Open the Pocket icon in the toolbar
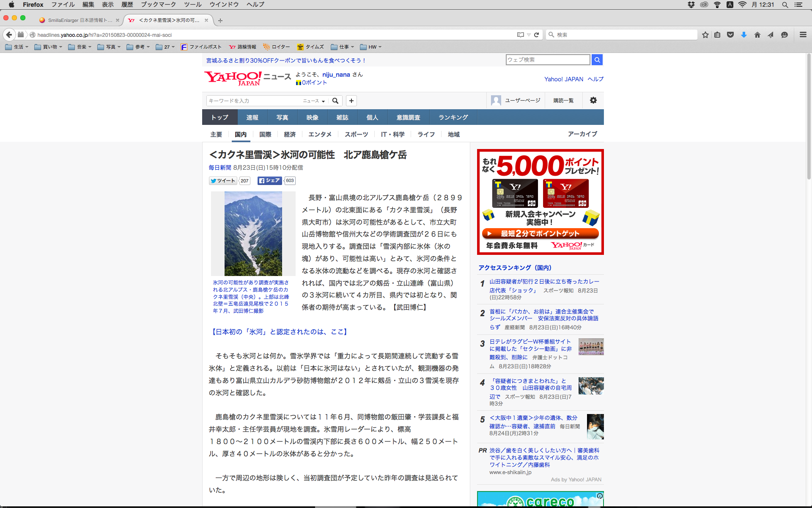The width and height of the screenshot is (812, 508). pos(730,35)
